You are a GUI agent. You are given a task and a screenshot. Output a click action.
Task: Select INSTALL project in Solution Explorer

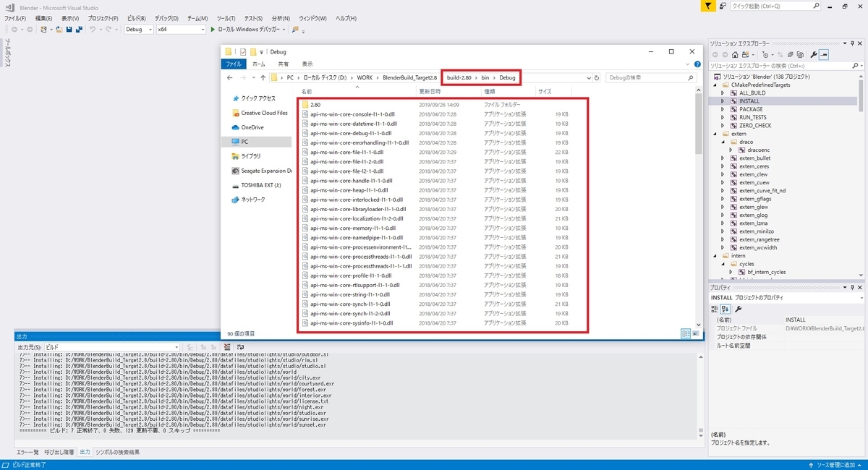tap(749, 101)
